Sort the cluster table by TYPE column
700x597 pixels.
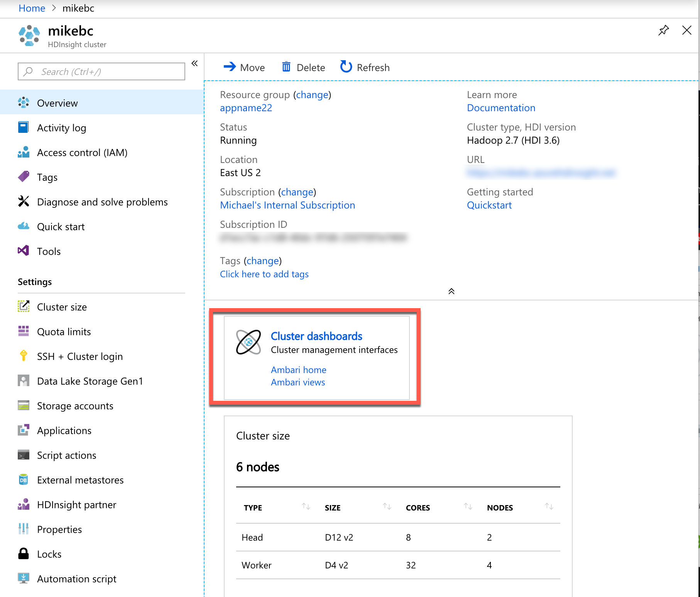306,506
